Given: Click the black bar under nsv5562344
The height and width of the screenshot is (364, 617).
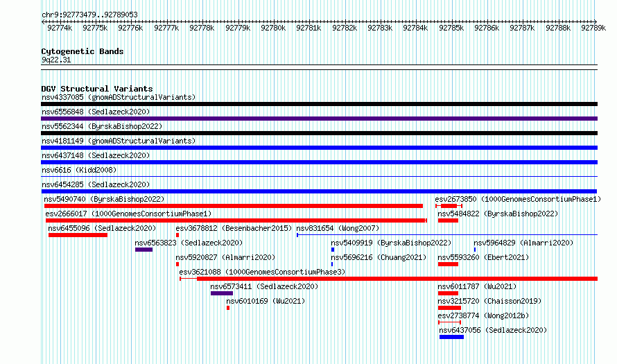Looking at the screenshot, I should (319, 133).
